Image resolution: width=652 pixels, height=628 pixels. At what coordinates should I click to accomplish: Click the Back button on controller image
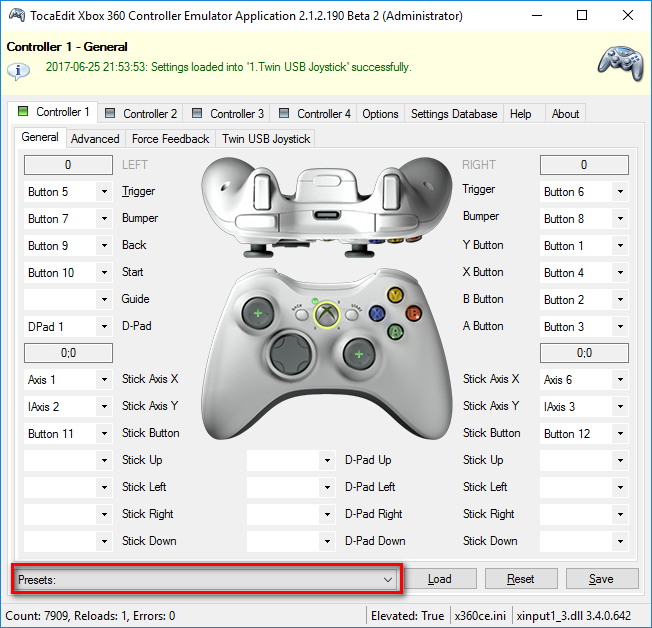coord(301,314)
